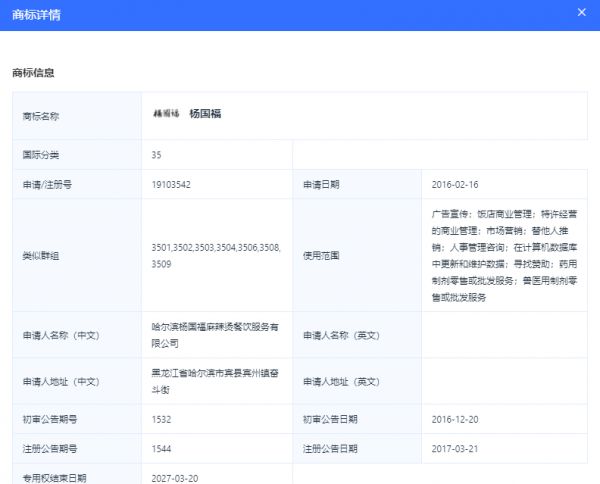The image size is (600, 484).
Task: Select international class value 35
Action: 157,155
